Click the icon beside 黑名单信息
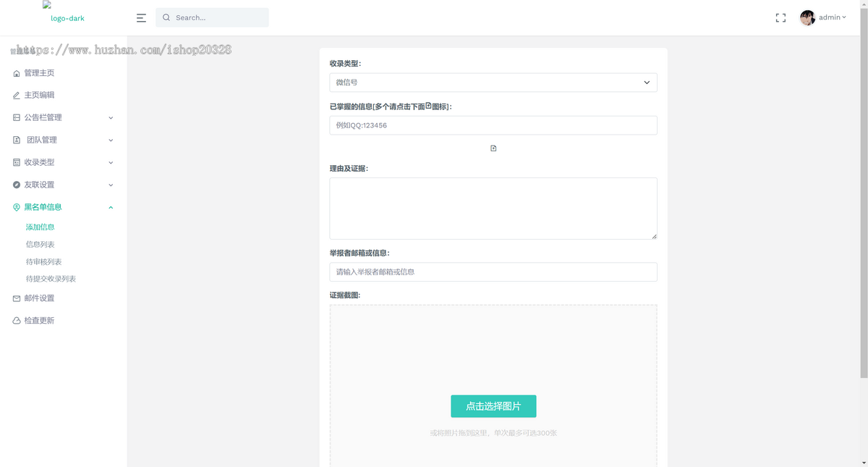Viewport: 868px width, 467px height. pos(17,207)
